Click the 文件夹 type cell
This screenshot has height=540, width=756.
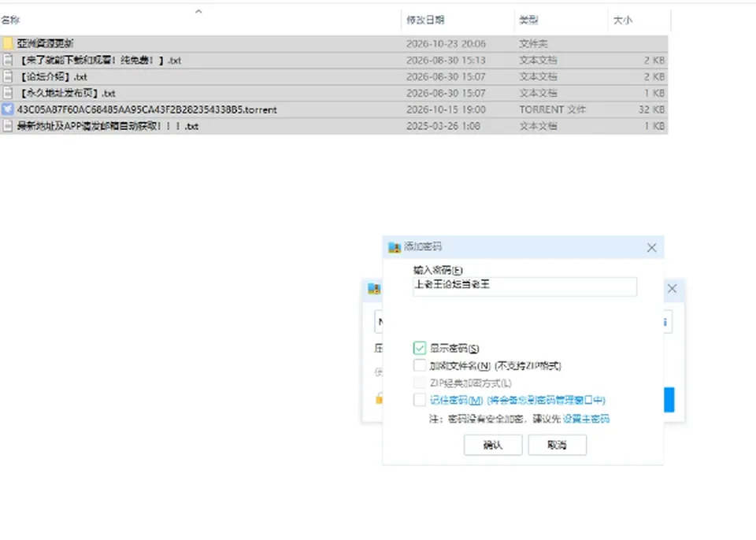533,43
